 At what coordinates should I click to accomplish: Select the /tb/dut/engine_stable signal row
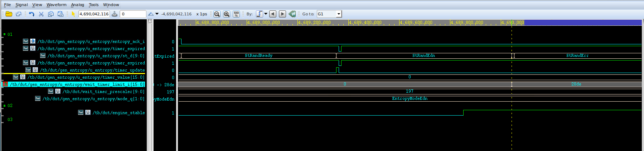point(118,113)
